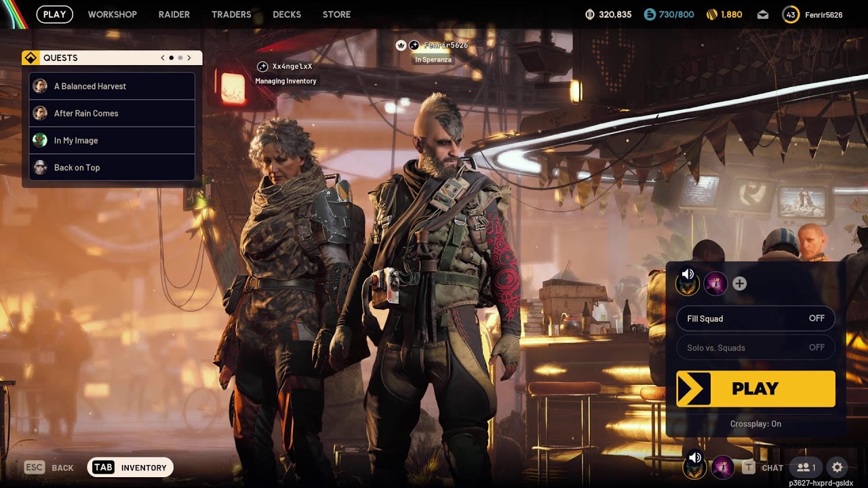Image resolution: width=868 pixels, height=488 pixels.
Task: Click the cat avatar above Fill Squad
Action: 688,283
